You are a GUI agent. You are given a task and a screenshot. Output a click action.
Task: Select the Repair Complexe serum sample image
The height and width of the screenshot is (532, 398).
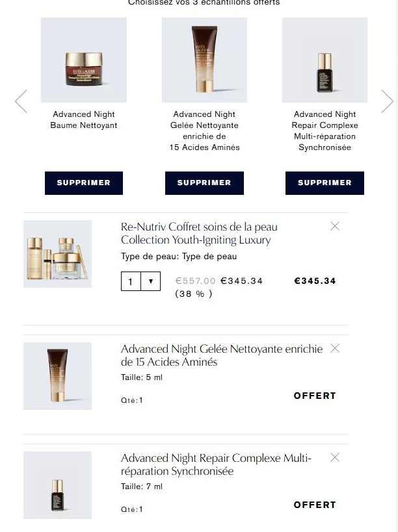[x=325, y=60]
